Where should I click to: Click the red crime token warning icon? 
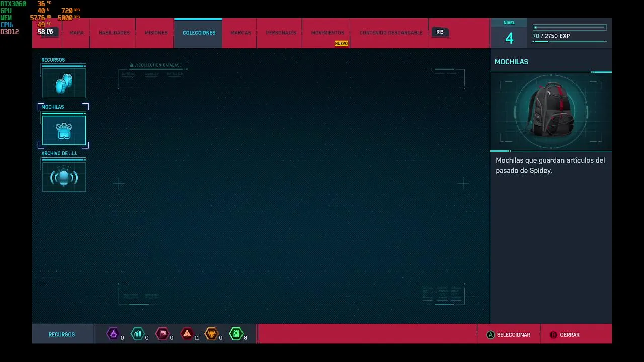tap(187, 334)
